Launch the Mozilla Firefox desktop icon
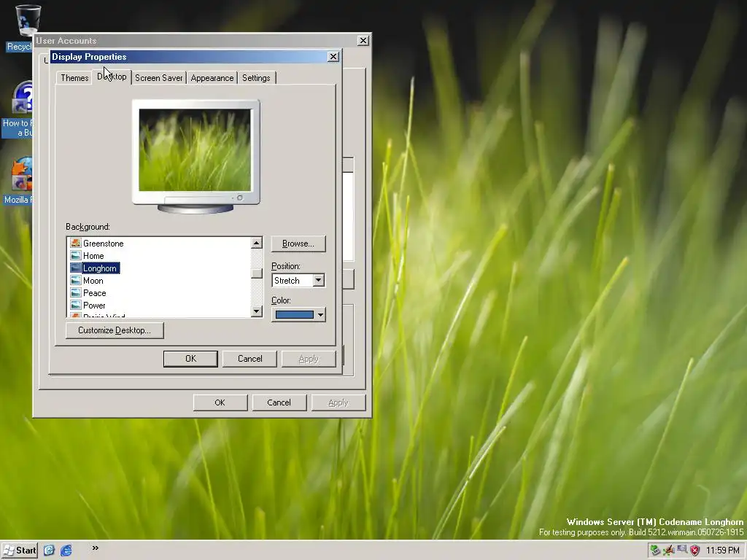Viewport: 747px width, 560px height. tap(23, 174)
